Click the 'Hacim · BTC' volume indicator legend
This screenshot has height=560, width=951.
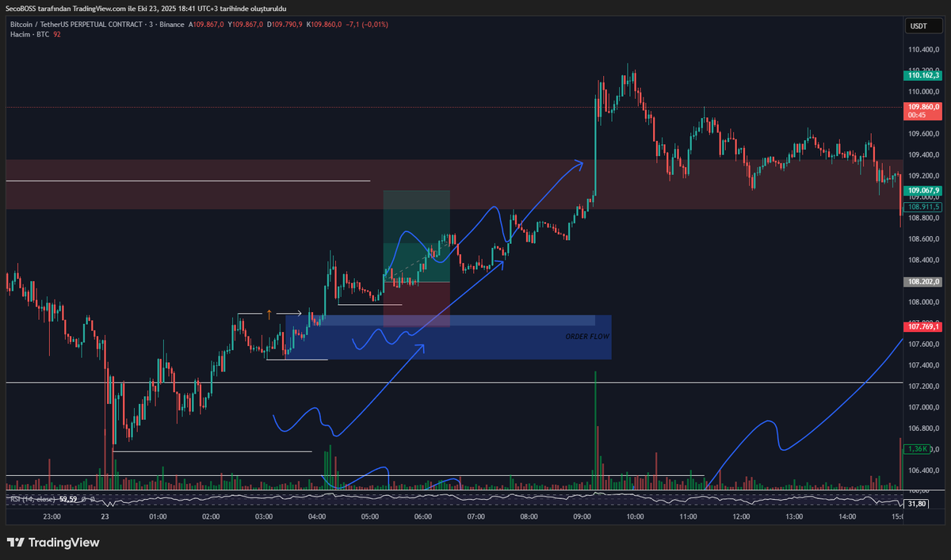29,34
